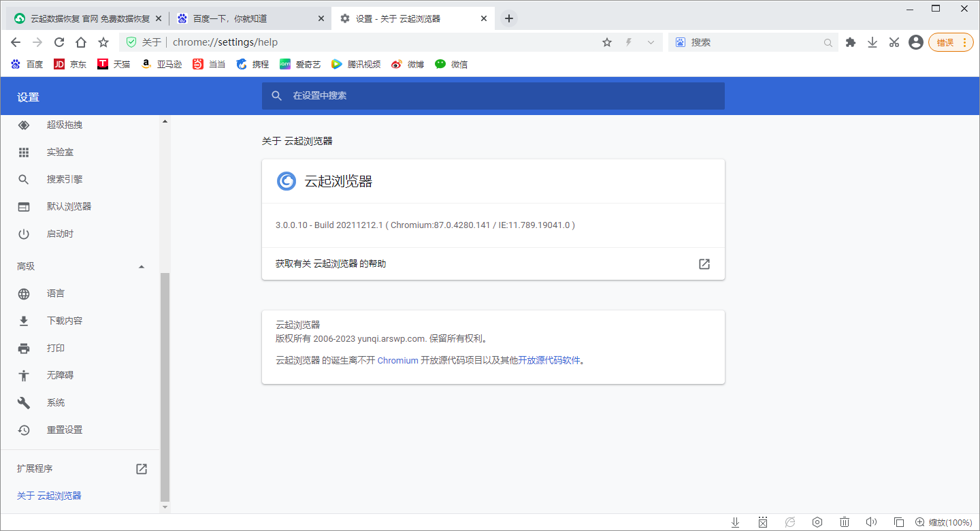Click the status bar crossed-box icon

click(763, 522)
